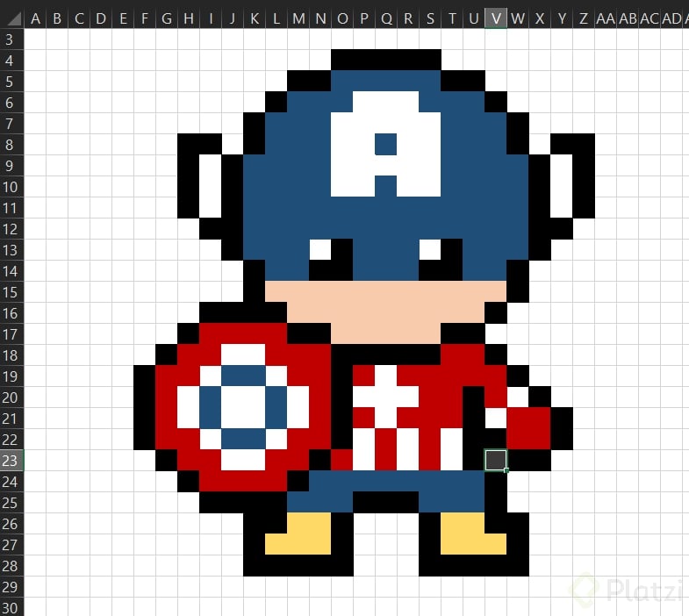Image resolution: width=689 pixels, height=616 pixels.
Task: Select column O header
Action: click(x=342, y=19)
